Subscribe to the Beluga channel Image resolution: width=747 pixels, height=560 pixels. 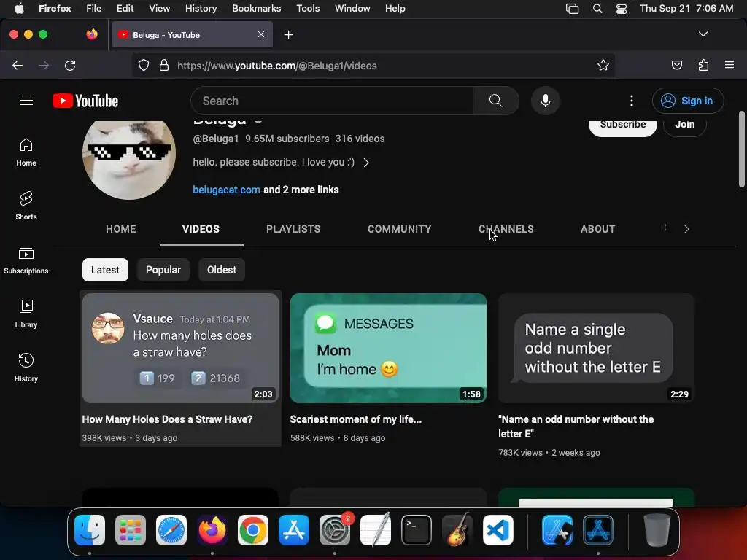point(623,127)
